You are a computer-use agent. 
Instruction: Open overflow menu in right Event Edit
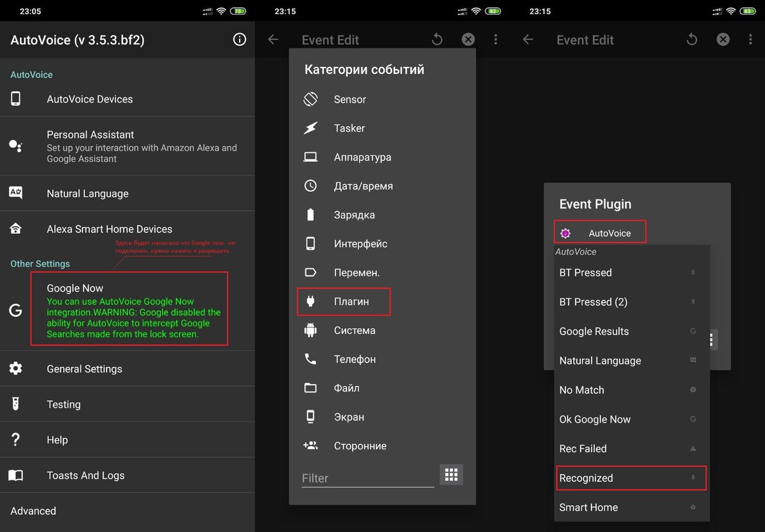[x=750, y=40]
